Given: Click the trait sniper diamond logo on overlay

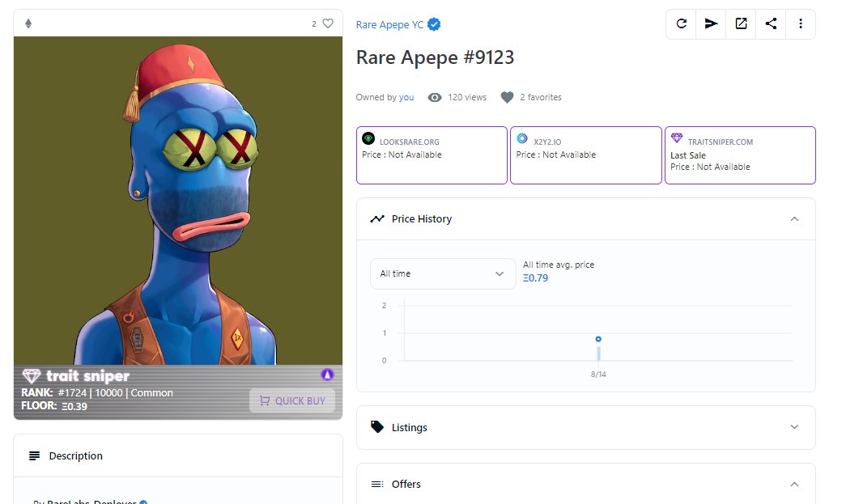Looking at the screenshot, I should [31, 375].
